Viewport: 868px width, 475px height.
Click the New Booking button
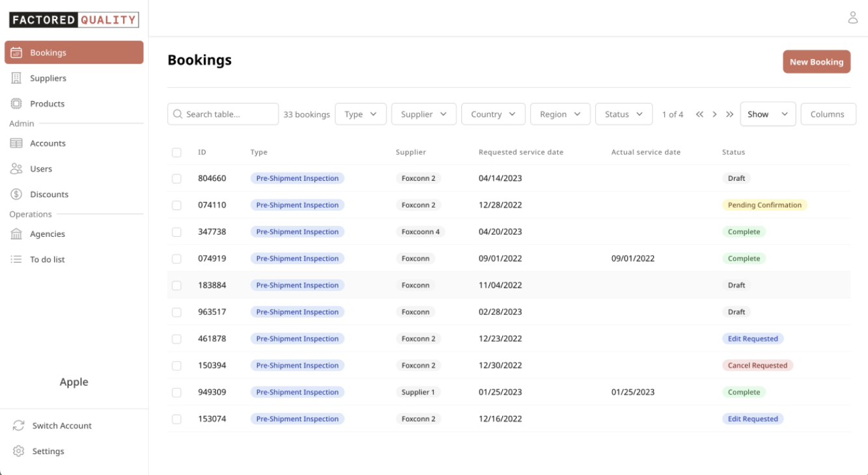(817, 62)
